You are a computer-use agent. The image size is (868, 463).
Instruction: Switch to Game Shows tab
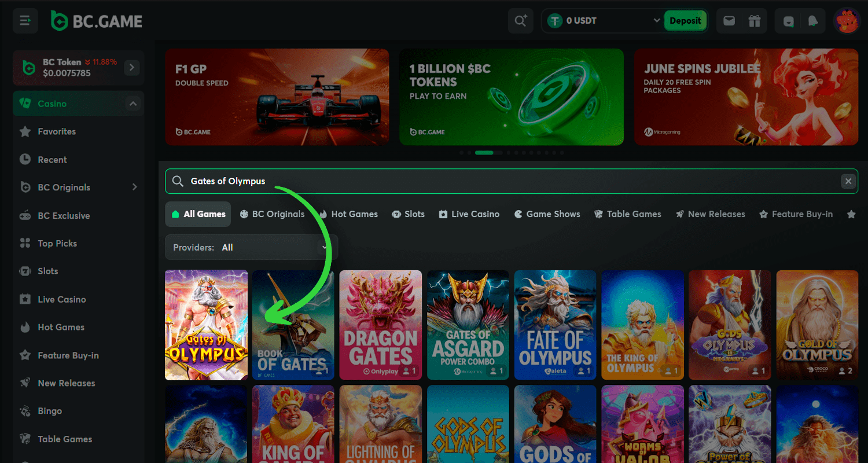547,214
